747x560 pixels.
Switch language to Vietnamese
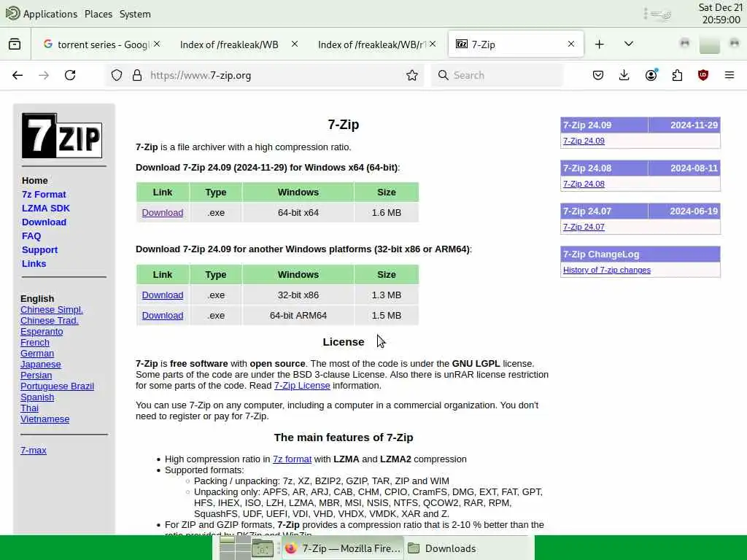pyautogui.click(x=44, y=419)
